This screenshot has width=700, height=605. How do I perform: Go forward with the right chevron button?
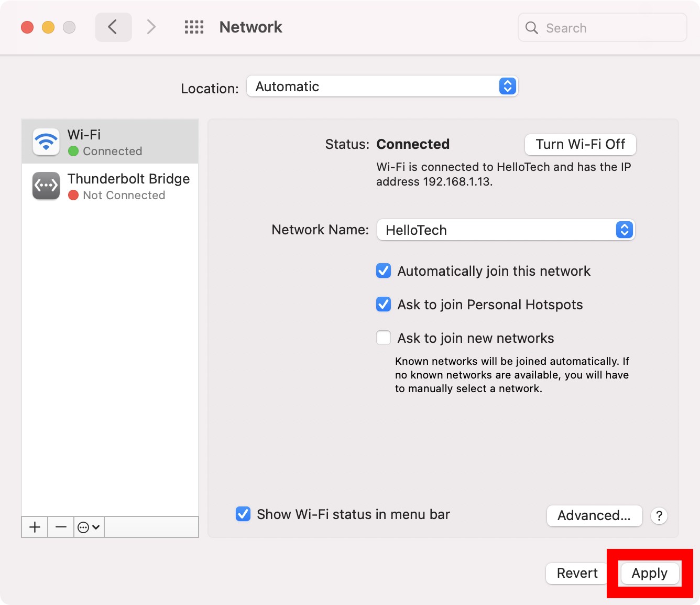151,27
